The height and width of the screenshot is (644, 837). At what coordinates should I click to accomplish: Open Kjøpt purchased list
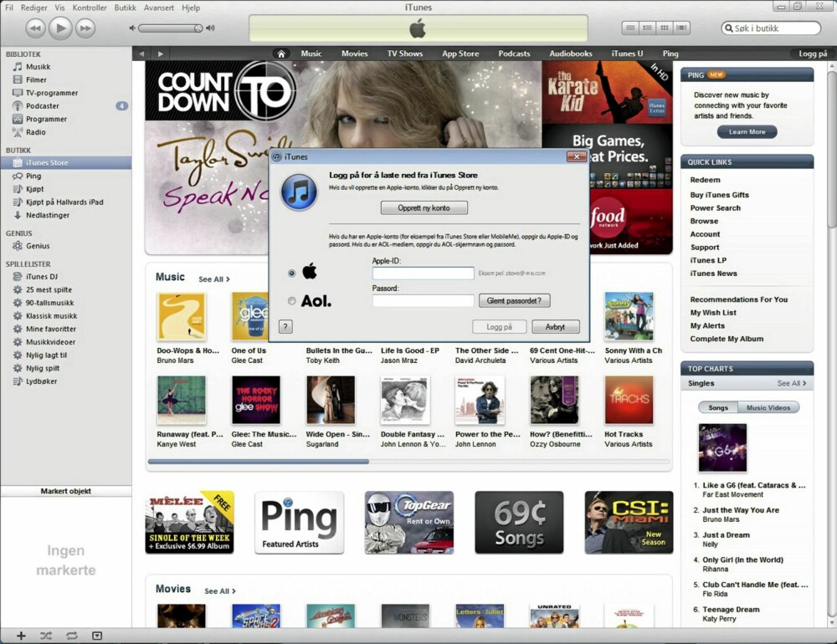coord(34,189)
